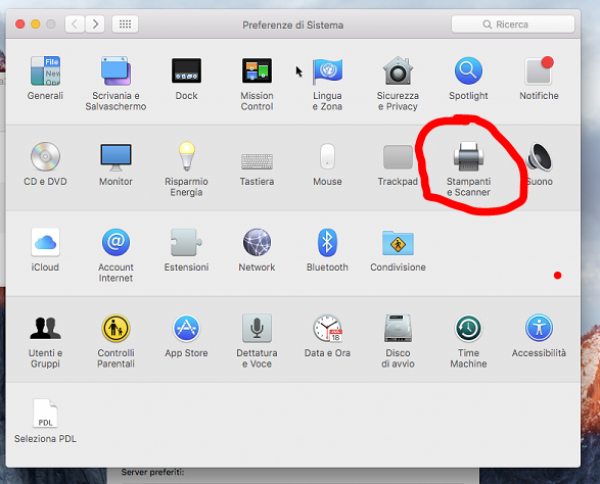Image resolution: width=600 pixels, height=484 pixels.
Task: Go forward with the right chevron button
Action: (95, 24)
